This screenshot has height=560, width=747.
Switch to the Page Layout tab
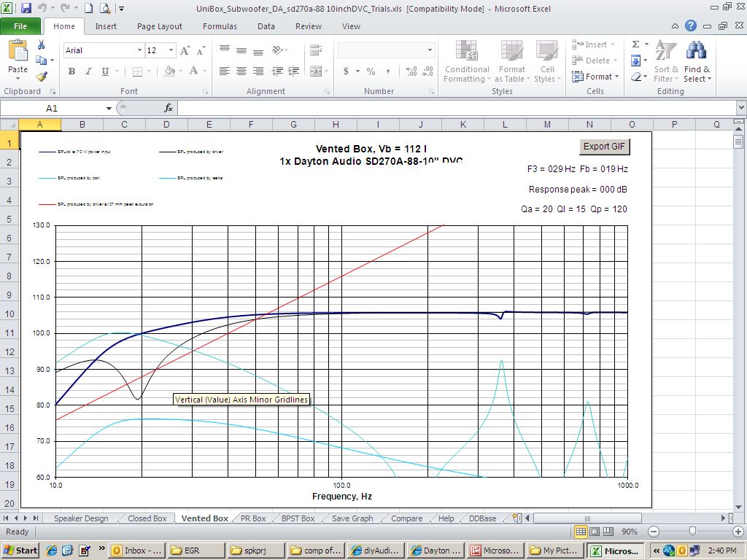tap(160, 26)
